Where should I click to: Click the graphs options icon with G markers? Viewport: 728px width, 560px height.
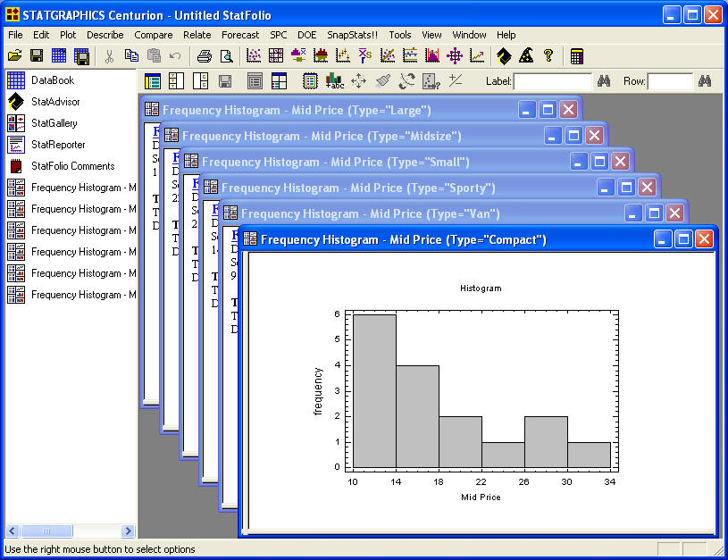(x=201, y=81)
